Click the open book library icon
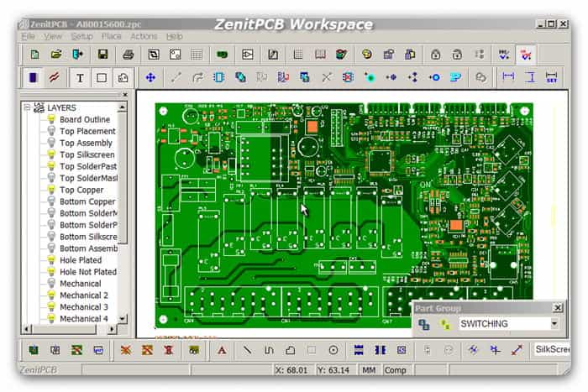Screen dimensions: 588x392 click(320, 55)
